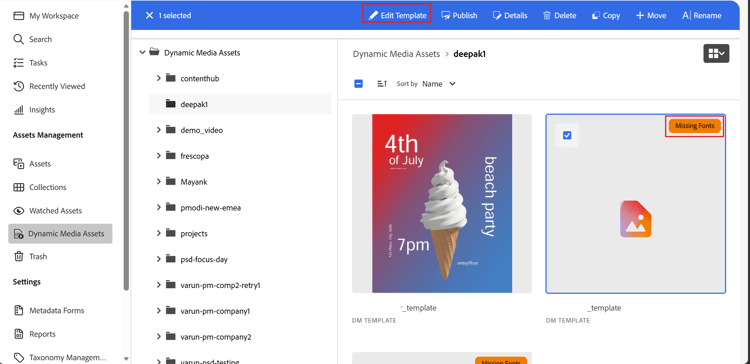
Task: Open Reports in sidebar
Action: pos(35,334)
